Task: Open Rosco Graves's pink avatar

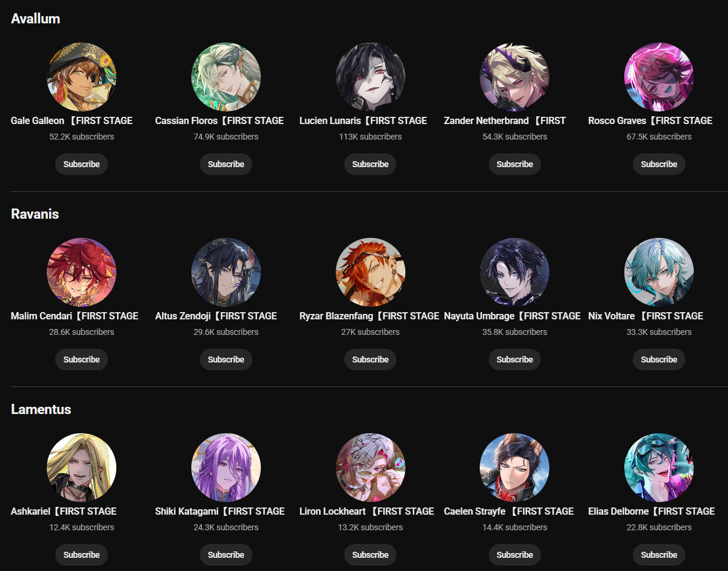Action: pyautogui.click(x=659, y=77)
